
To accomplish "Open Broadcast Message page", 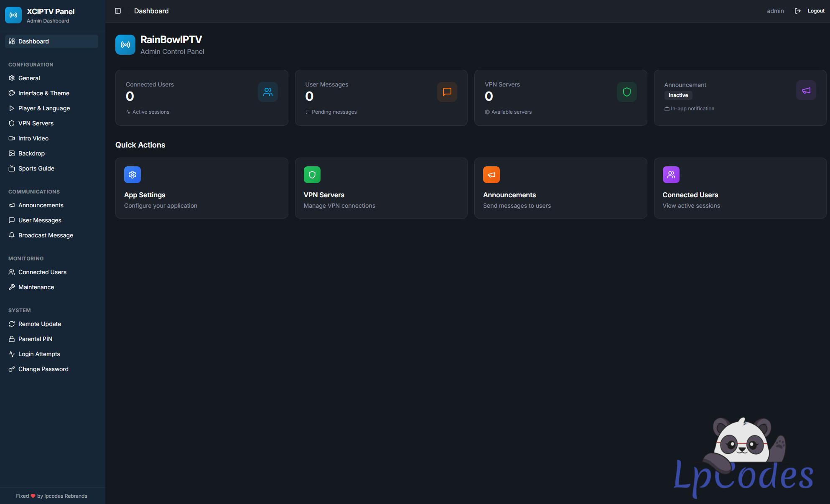I will (x=46, y=235).
